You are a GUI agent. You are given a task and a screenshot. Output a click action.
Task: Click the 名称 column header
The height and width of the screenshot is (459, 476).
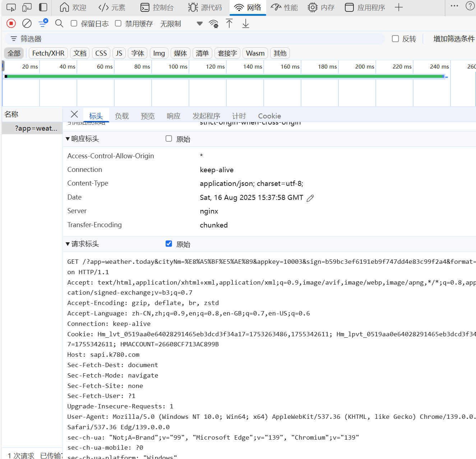pos(32,114)
